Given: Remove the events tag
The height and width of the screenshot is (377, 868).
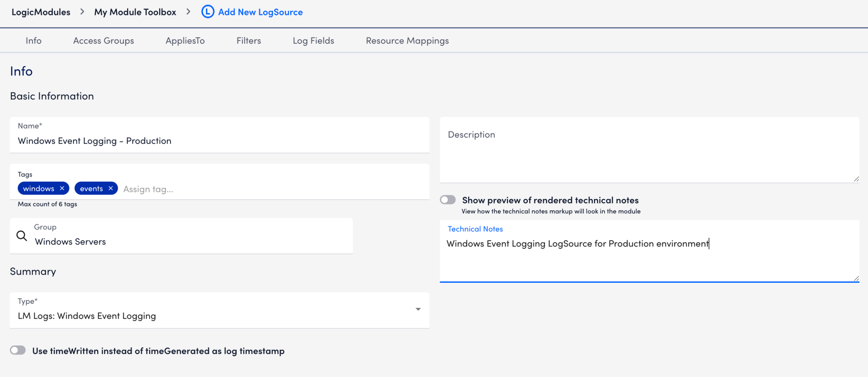Looking at the screenshot, I should pyautogui.click(x=111, y=188).
